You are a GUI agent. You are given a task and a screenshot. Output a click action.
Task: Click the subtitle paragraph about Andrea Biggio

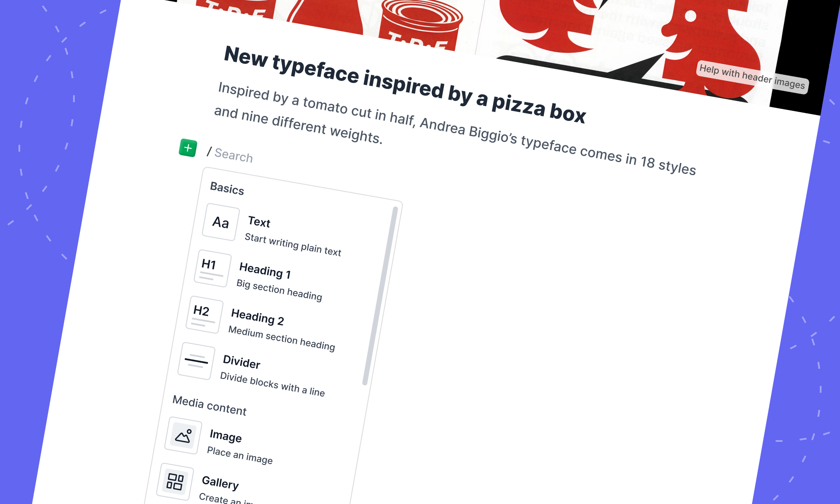[x=456, y=128]
